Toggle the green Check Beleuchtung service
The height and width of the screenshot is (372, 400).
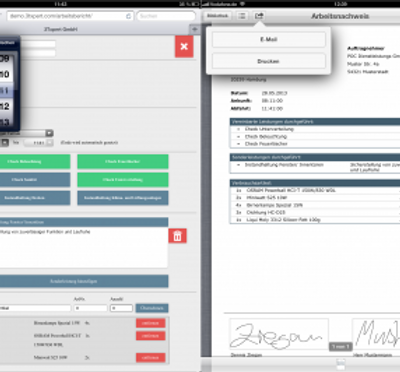[35, 161]
